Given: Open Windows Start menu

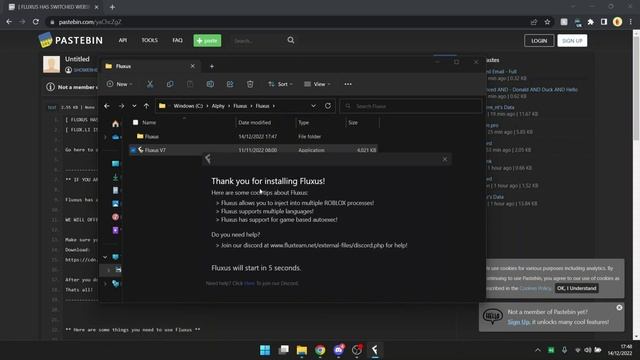Looking at the screenshot, I should (265, 350).
